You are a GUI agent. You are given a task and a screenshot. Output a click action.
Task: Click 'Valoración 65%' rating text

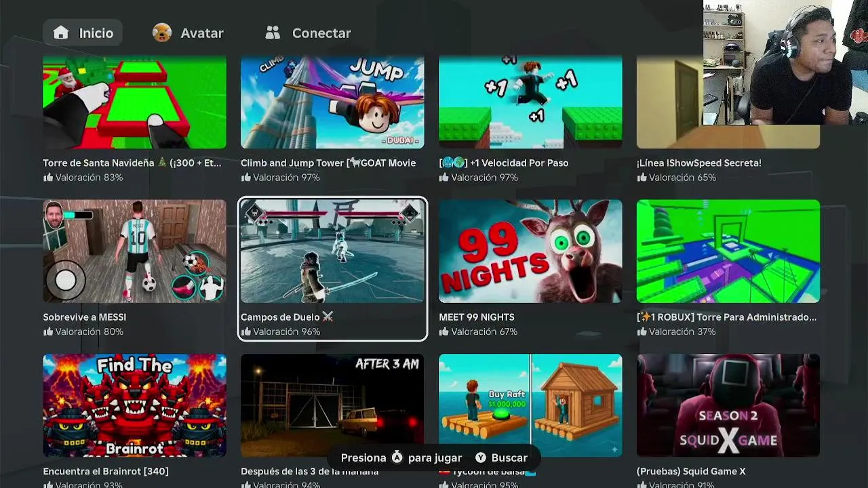(682, 178)
